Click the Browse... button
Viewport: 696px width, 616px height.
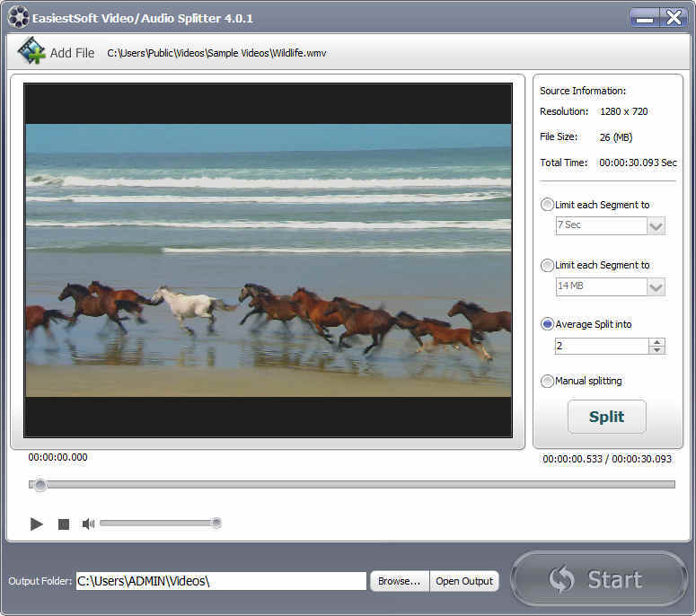coord(399,581)
